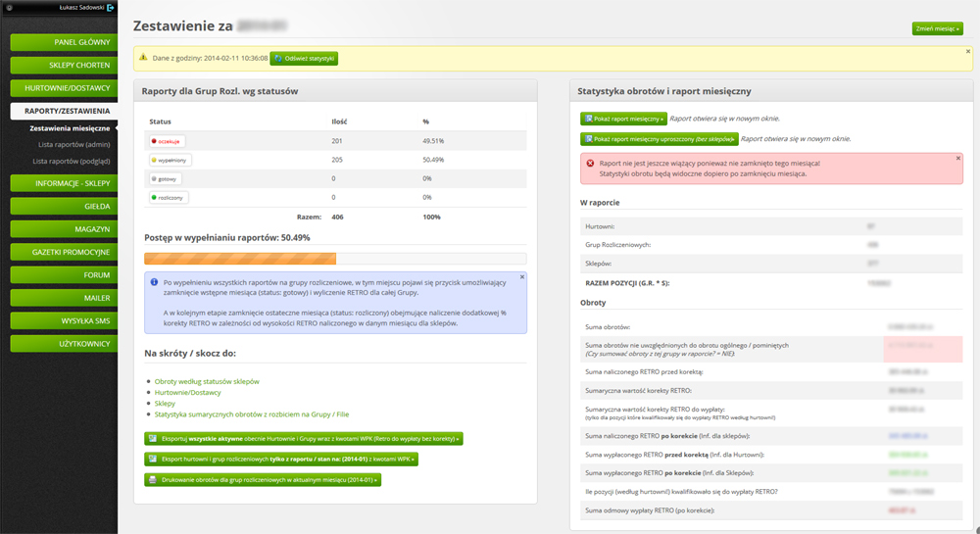This screenshot has width=980, height=534.
Task: Expand the Hurtownie/Dostawcy sidebar menu
Action: [x=65, y=88]
